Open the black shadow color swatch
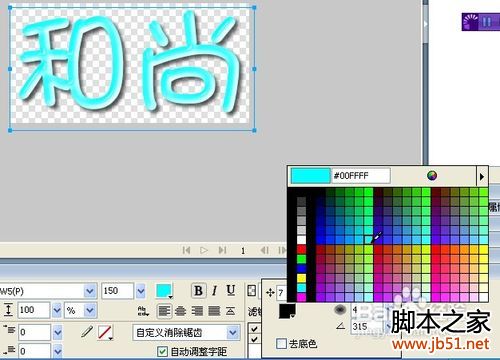500x360 pixels. 287,311
